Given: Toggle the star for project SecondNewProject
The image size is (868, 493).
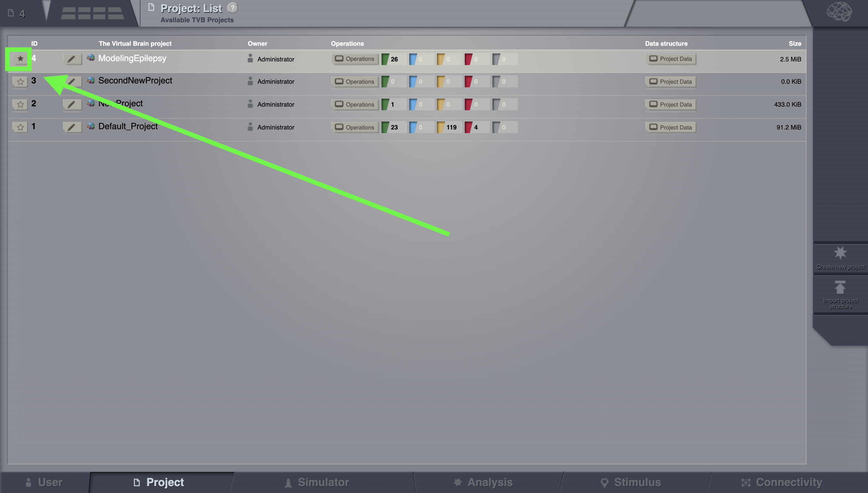Looking at the screenshot, I should (x=20, y=82).
